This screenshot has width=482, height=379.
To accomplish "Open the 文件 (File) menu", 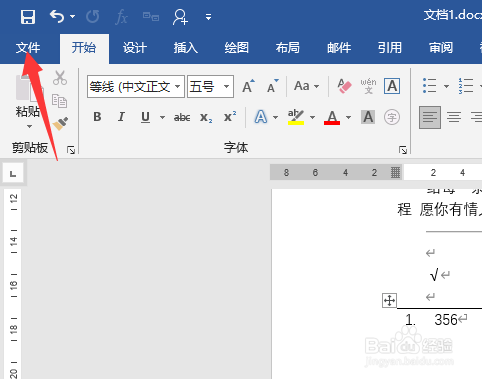I will click(28, 48).
